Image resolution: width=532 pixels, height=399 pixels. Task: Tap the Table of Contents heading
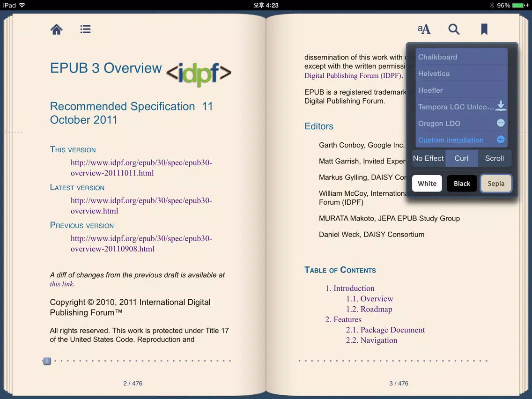340,270
